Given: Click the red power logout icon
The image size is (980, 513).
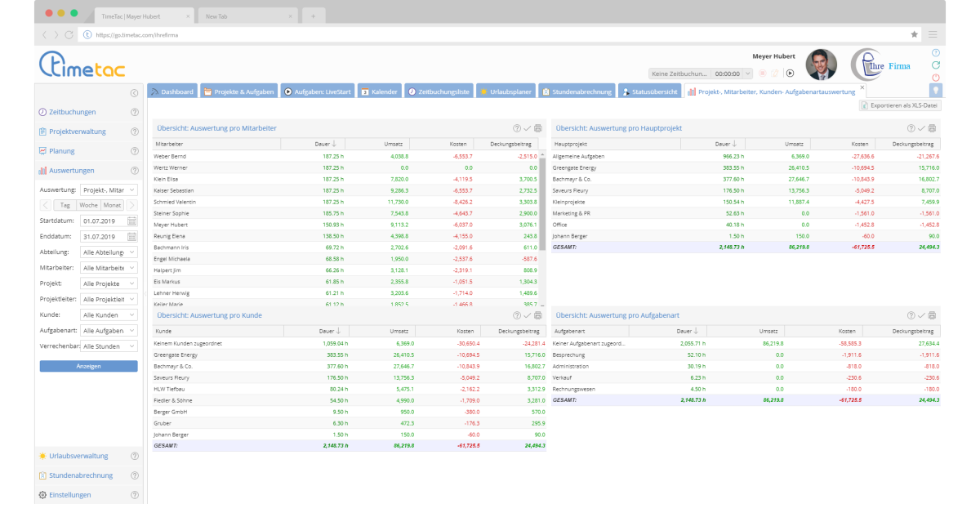Looking at the screenshot, I should (x=936, y=78).
